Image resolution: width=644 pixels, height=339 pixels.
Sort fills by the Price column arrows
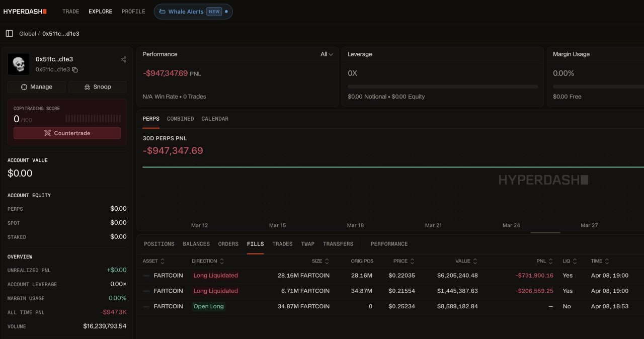click(x=413, y=261)
